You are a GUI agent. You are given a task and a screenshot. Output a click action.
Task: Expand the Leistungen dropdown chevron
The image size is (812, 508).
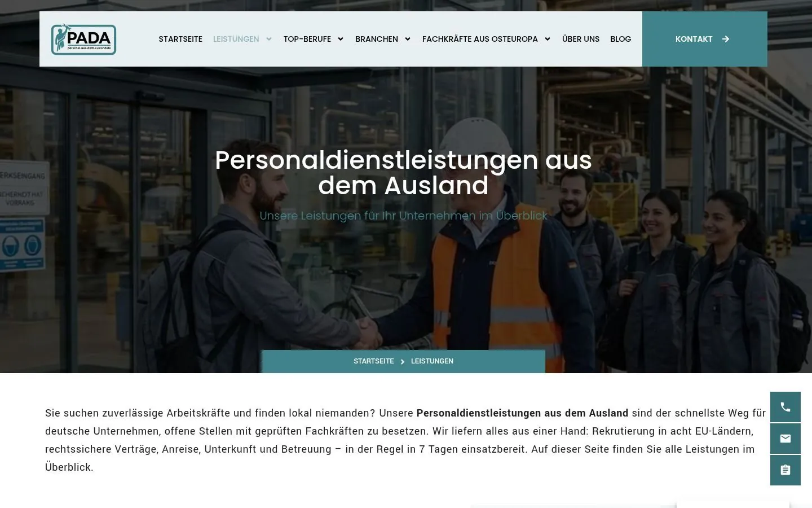pos(269,39)
